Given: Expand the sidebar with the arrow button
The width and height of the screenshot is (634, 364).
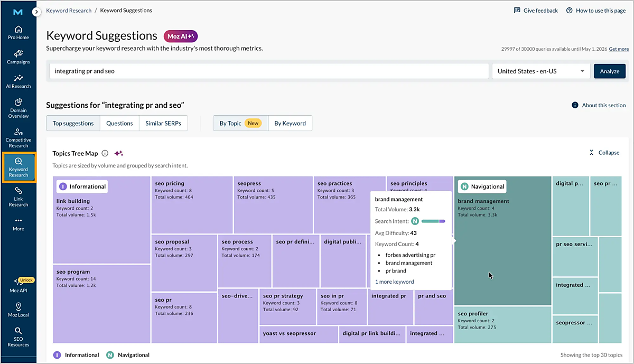Looking at the screenshot, I should click(36, 11).
